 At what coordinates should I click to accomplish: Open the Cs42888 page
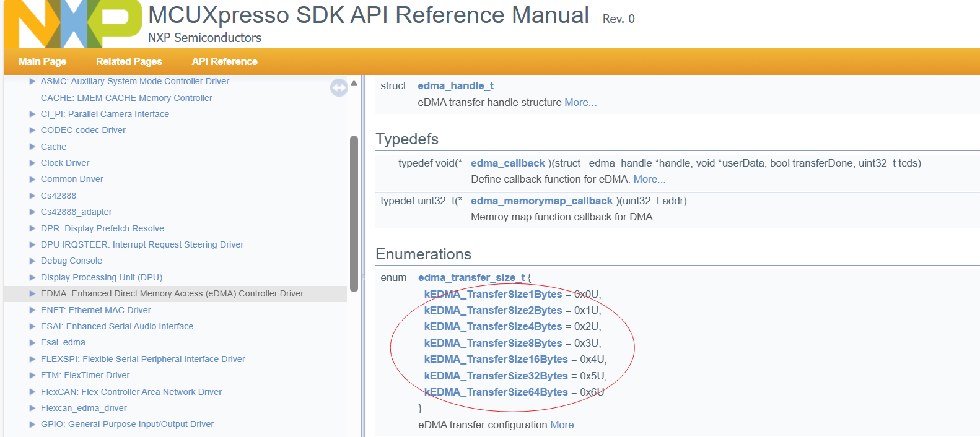pos(58,196)
